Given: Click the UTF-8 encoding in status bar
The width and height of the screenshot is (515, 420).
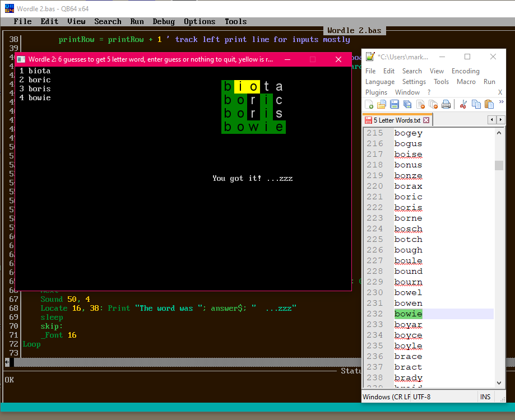Looking at the screenshot, I should point(422,396).
